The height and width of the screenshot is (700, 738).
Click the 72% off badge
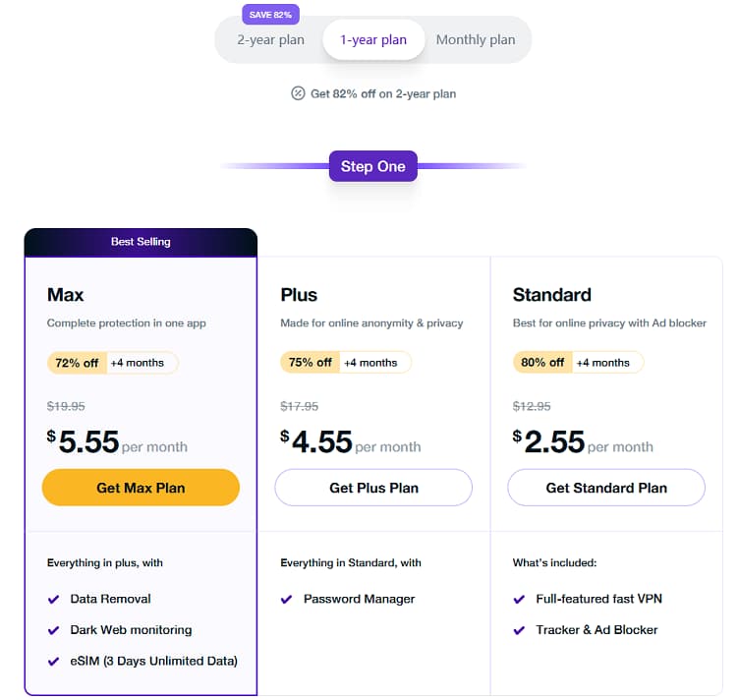[x=77, y=363]
